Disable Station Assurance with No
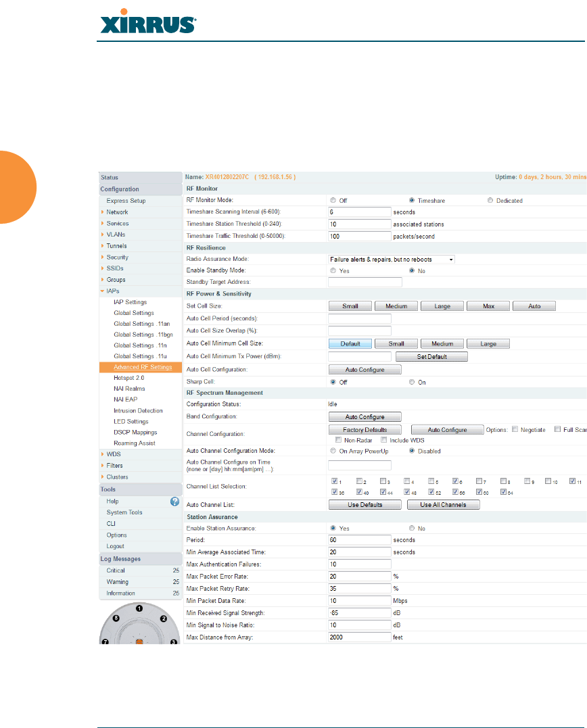This screenshot has width=587, height=728. (411, 528)
